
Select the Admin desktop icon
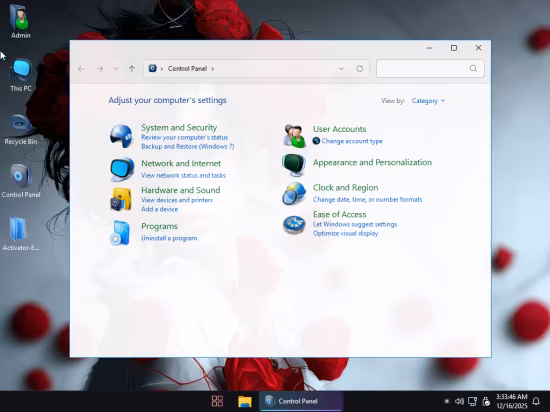pos(21,21)
